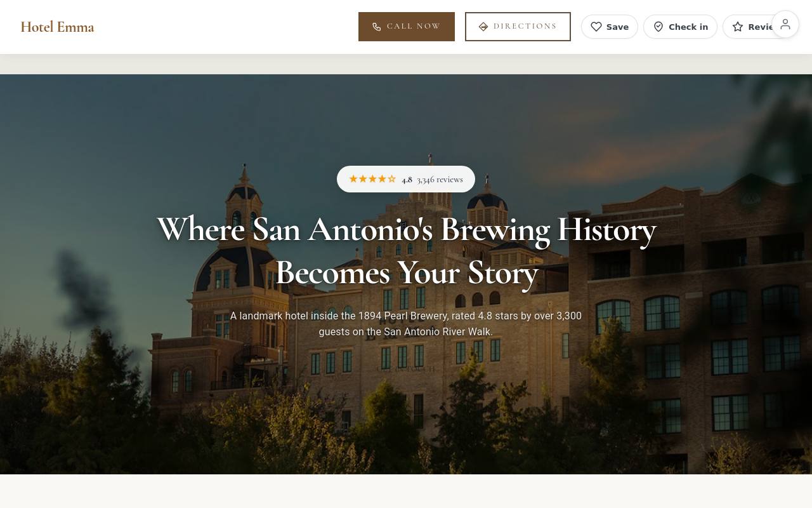Save this hotel with the Save button
The height and width of the screenshot is (508, 812).
coord(610,27)
